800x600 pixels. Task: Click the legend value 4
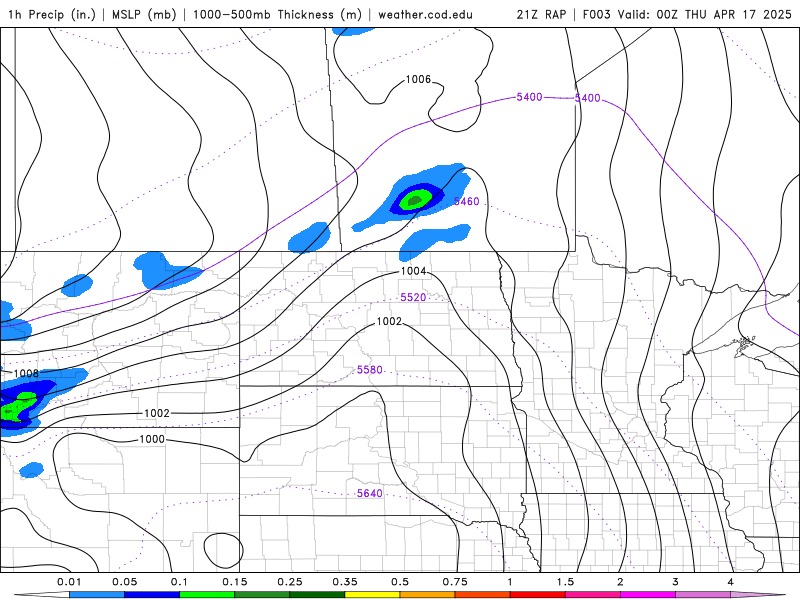coord(731,582)
